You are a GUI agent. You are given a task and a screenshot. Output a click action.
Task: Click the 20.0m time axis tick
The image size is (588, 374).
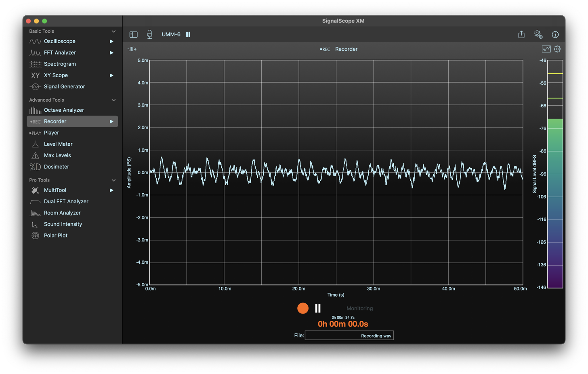(299, 288)
